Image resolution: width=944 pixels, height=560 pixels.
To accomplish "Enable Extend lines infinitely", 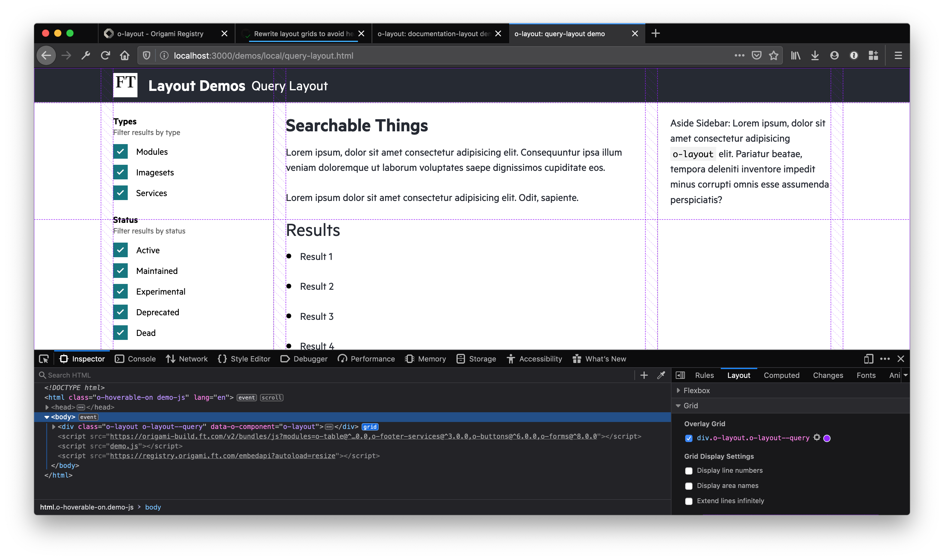I will point(689,501).
